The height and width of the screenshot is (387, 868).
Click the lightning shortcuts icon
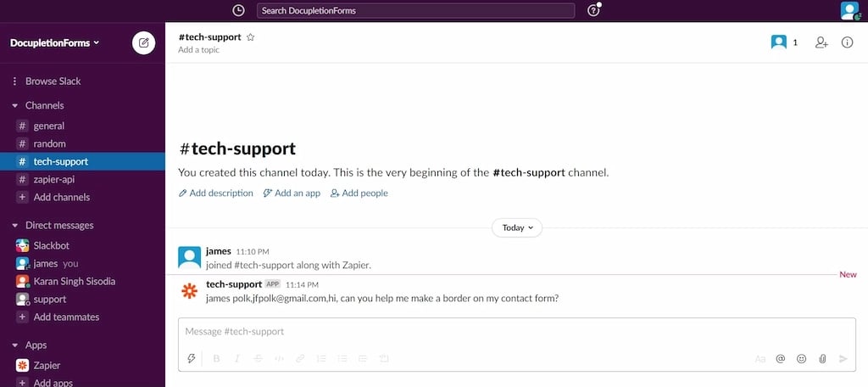tap(192, 359)
